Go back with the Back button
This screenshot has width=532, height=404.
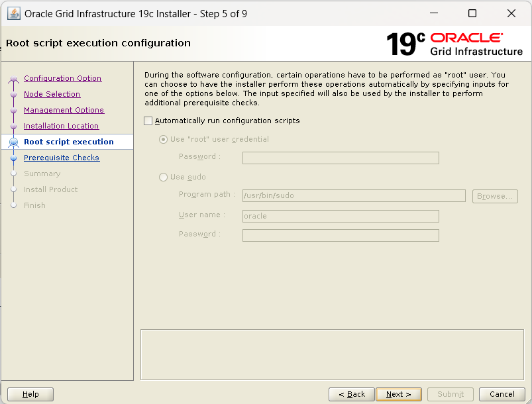(x=352, y=394)
